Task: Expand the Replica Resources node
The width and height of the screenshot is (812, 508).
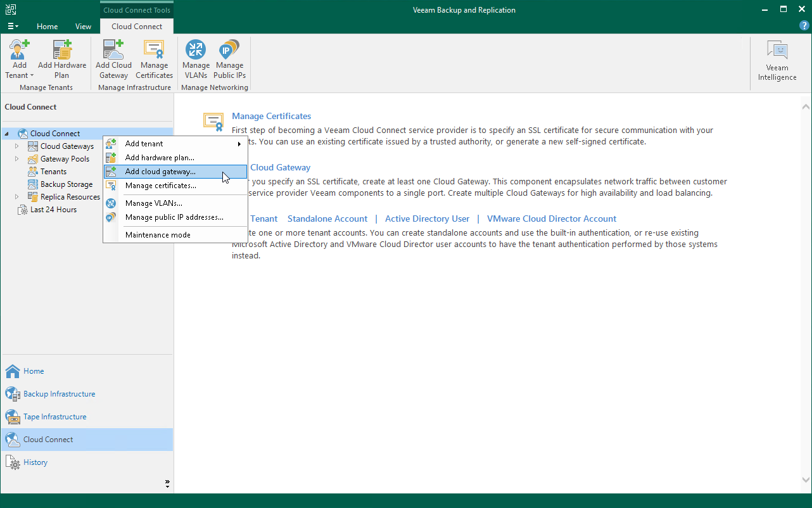Action: [x=16, y=196]
